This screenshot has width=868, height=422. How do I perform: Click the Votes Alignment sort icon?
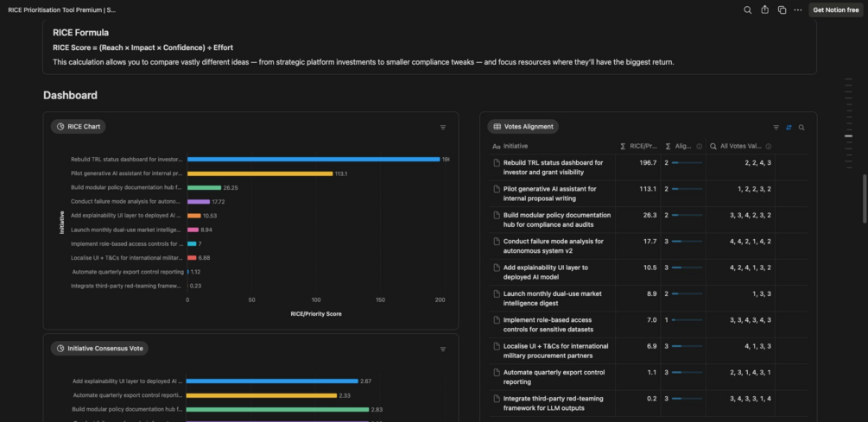(x=789, y=127)
